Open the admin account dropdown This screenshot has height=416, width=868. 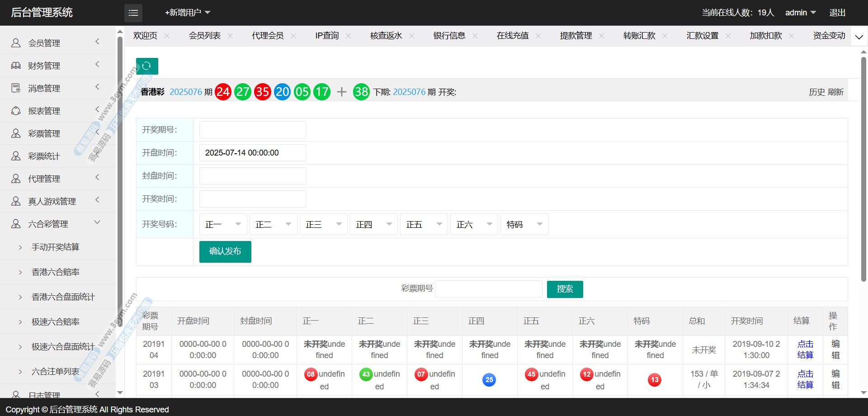point(800,13)
